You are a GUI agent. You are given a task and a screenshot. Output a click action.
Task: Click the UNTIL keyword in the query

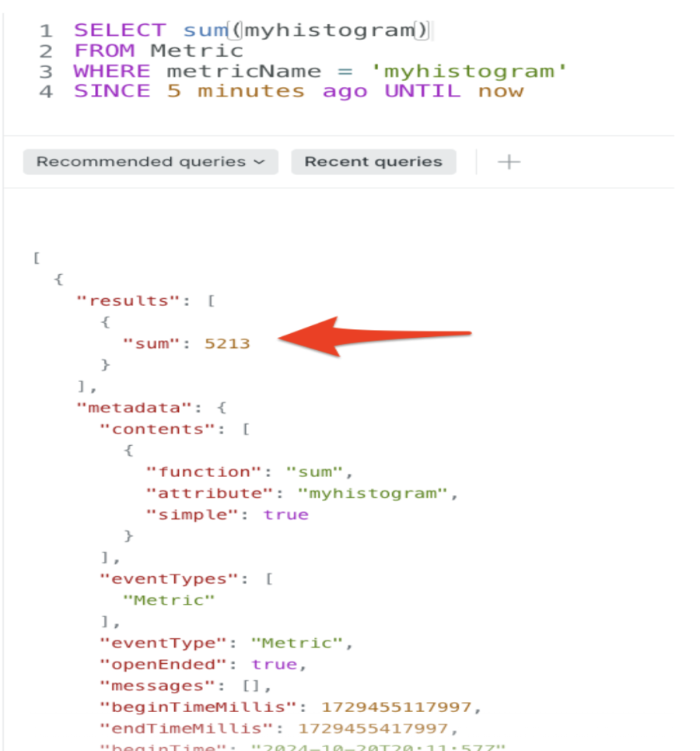click(x=422, y=92)
